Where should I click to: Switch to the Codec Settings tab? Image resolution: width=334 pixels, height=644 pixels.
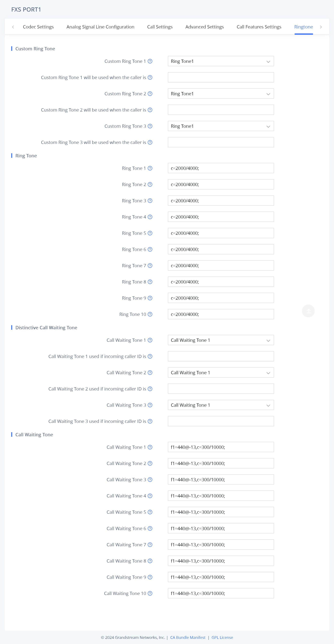pos(38,27)
